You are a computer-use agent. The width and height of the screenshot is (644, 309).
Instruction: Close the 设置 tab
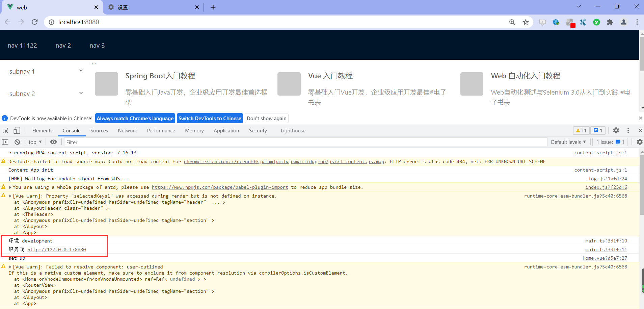(197, 7)
